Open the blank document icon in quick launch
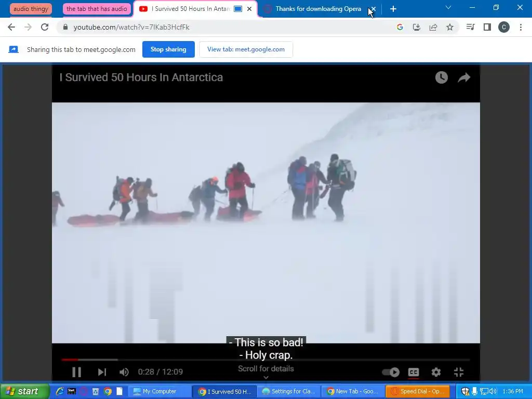 pos(119,392)
